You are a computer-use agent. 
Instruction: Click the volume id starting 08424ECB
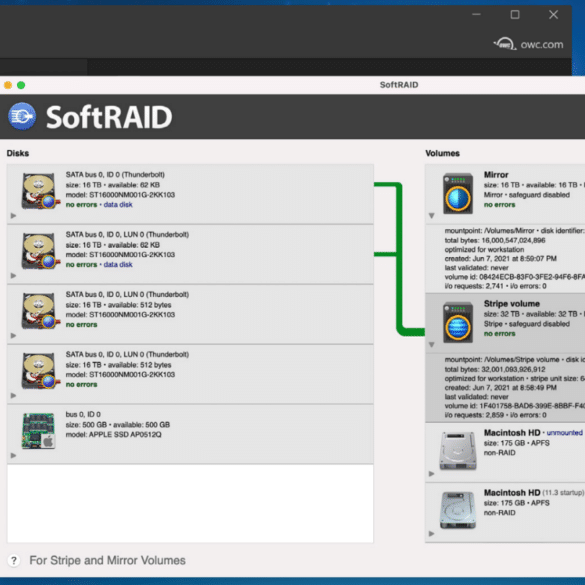point(514,277)
